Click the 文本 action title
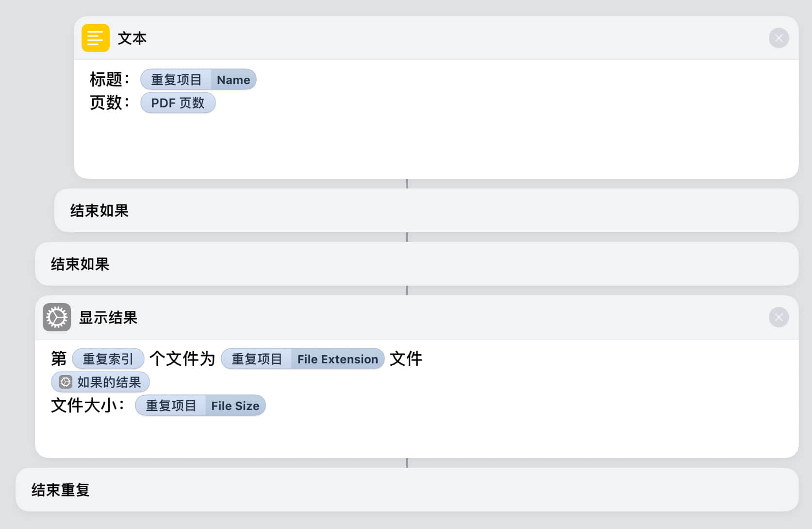 click(132, 38)
